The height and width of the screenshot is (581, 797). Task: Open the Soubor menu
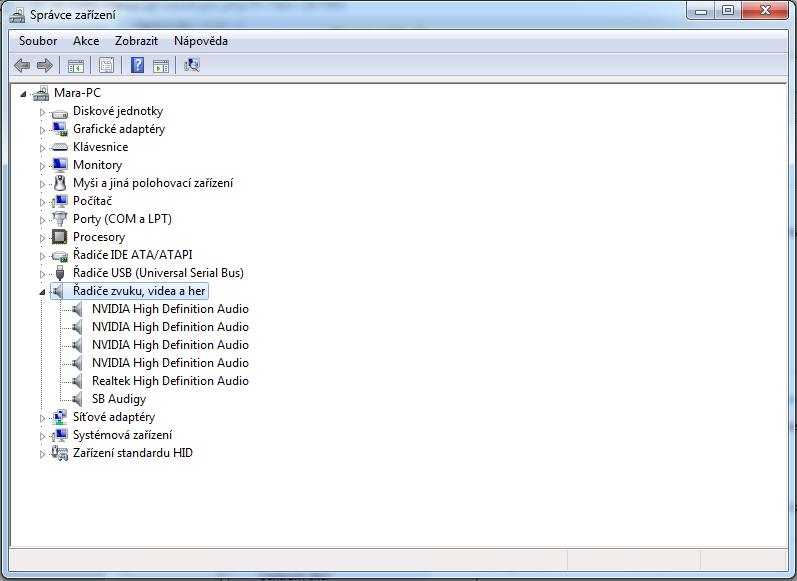pos(38,41)
